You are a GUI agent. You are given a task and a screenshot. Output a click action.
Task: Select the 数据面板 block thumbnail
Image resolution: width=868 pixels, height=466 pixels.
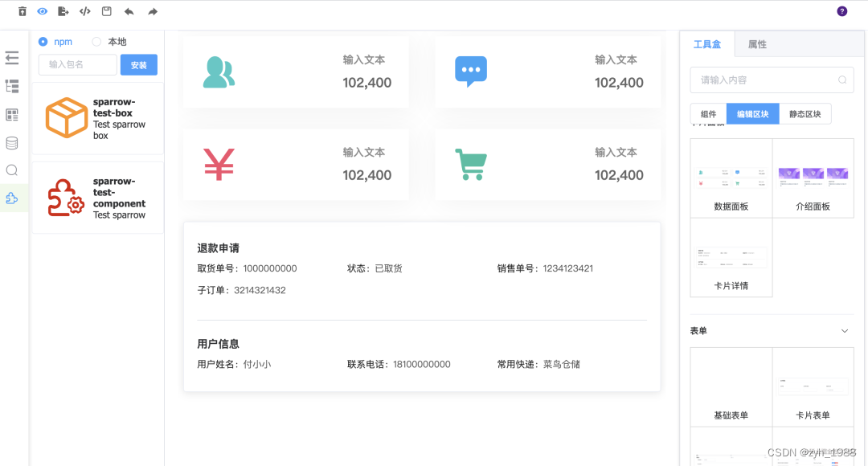pos(731,177)
